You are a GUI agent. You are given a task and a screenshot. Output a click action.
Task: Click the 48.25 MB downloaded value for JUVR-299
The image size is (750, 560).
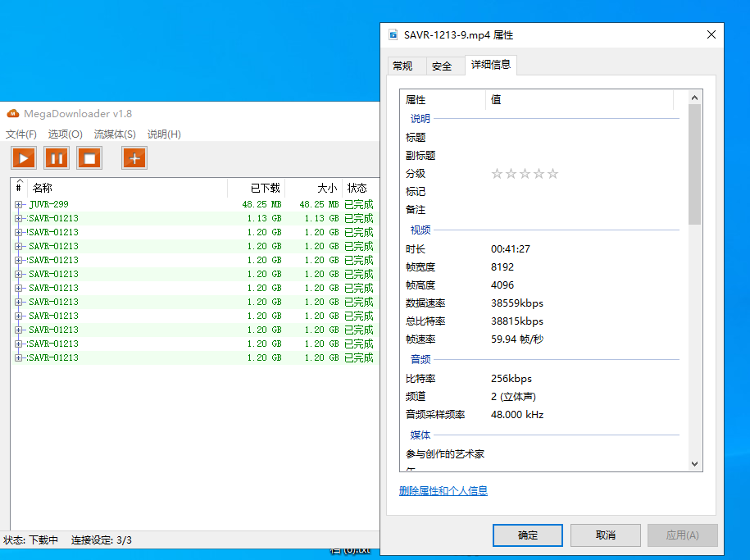261,204
